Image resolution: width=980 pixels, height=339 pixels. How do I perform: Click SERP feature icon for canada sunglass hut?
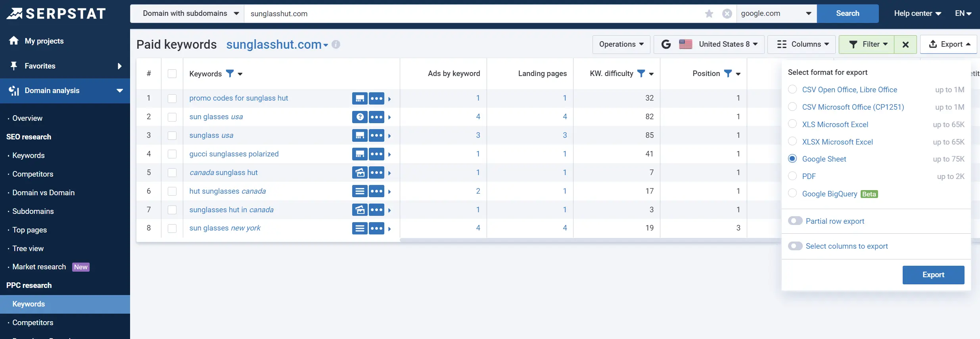coord(360,173)
